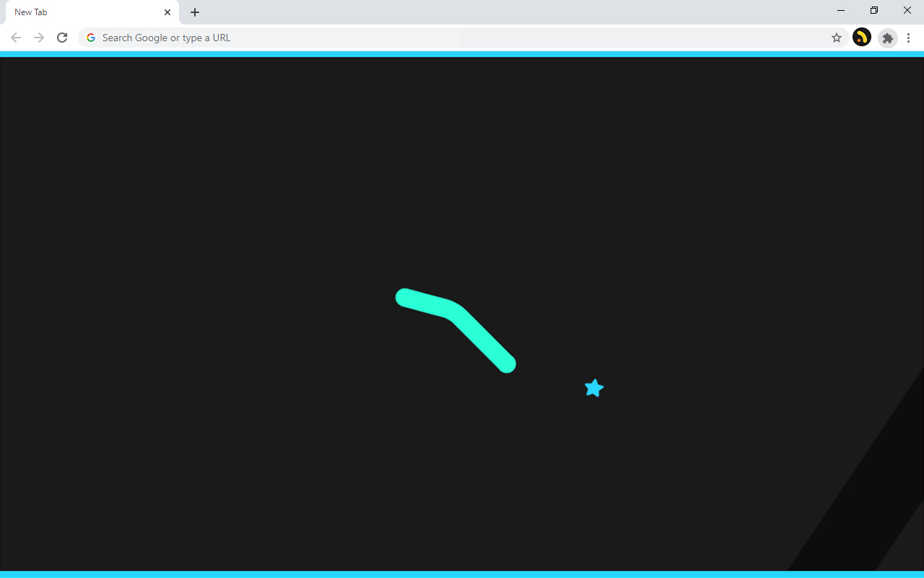This screenshot has width=924, height=578.
Task: Go forward using the forward arrow
Action: 38,37
